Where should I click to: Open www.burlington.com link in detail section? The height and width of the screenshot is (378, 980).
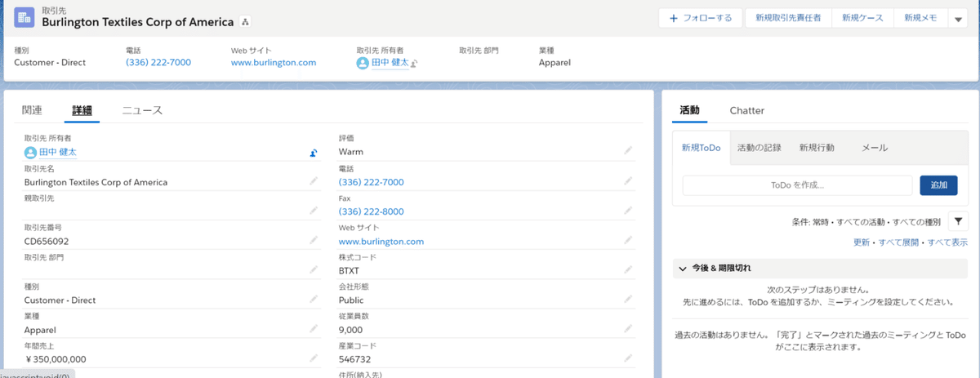[x=381, y=242]
